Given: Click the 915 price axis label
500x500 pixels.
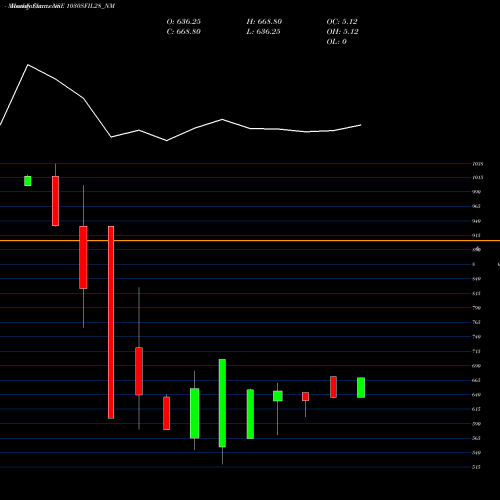Looking at the screenshot, I should 477,235.
